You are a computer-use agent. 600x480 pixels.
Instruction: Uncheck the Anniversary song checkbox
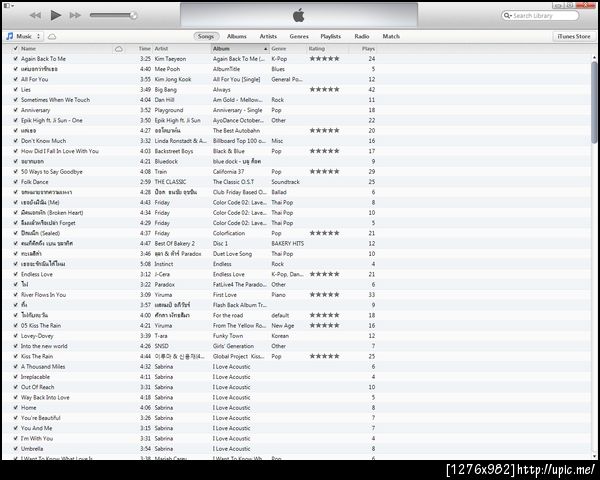point(15,110)
